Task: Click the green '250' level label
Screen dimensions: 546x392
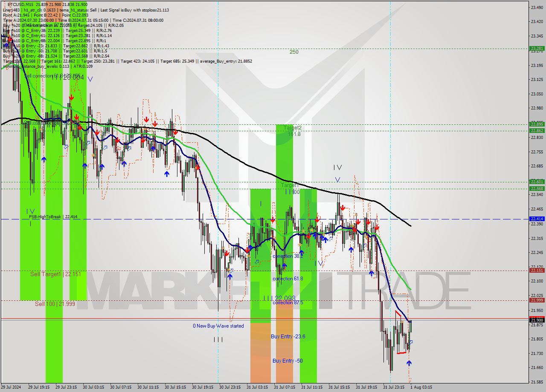Action: (x=294, y=52)
